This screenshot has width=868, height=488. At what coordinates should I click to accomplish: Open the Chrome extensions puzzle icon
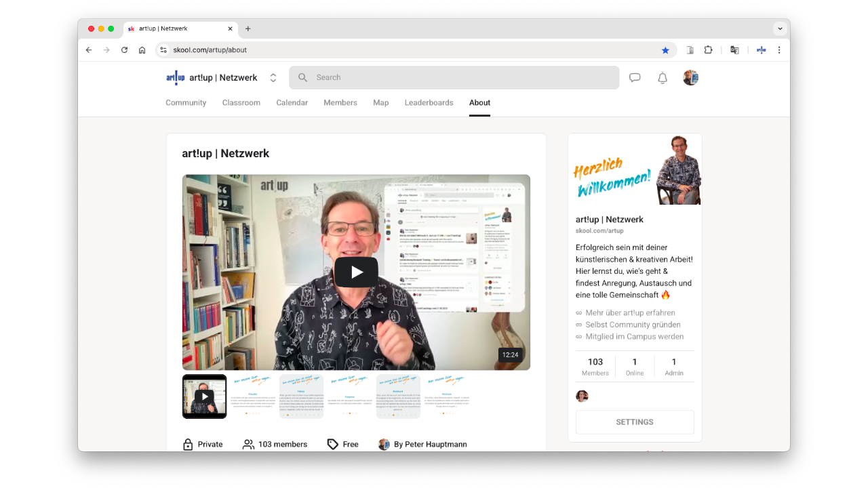coord(708,50)
